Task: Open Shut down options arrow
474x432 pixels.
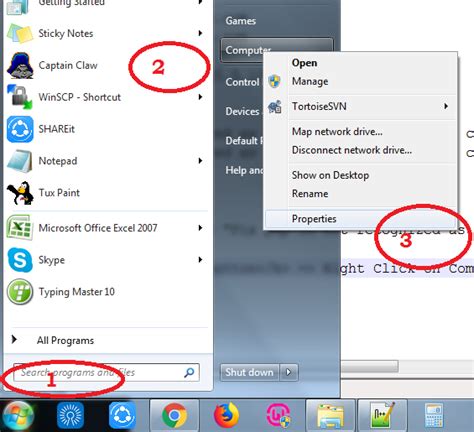Action: click(x=289, y=372)
